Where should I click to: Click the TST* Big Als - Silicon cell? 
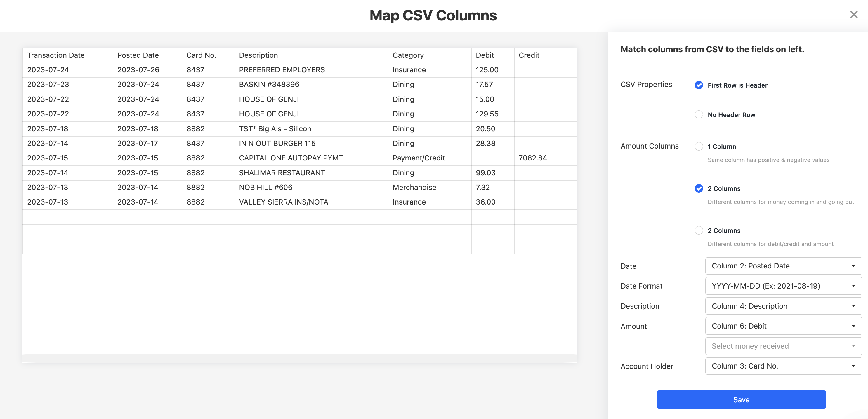[311, 129]
